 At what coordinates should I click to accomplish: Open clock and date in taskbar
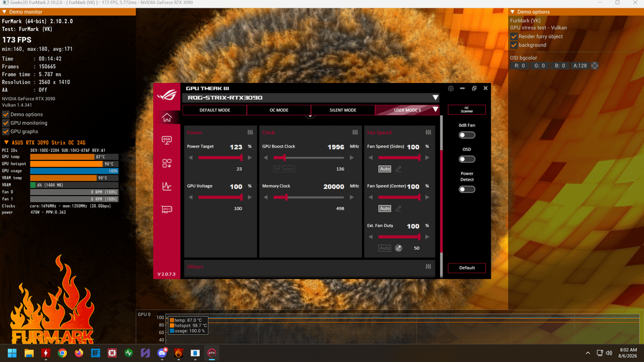[x=627, y=353]
